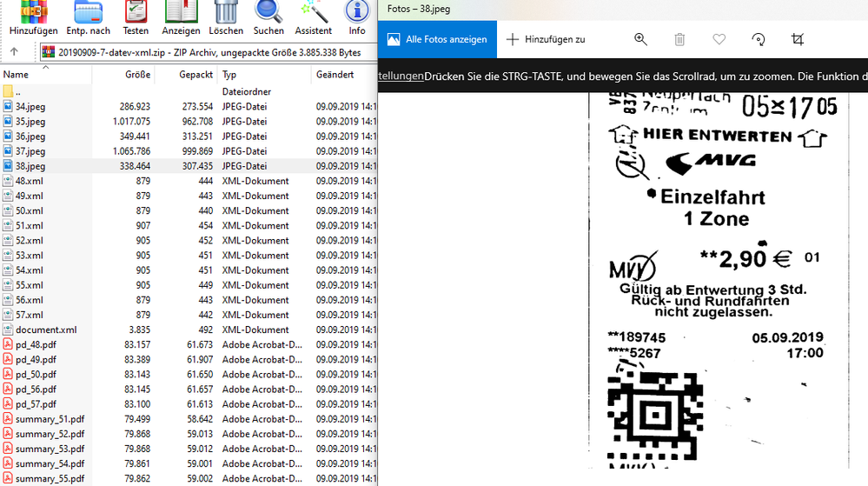The image size is (868, 486).
Task: Click Hinzufügen zu in Fotos
Action: pos(546,39)
